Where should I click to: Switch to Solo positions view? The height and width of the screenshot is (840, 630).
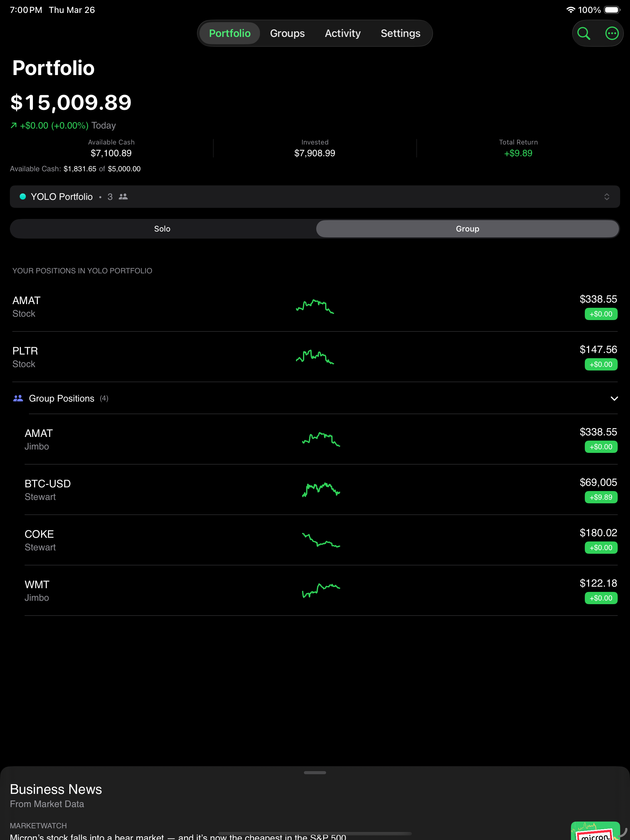[x=163, y=229]
